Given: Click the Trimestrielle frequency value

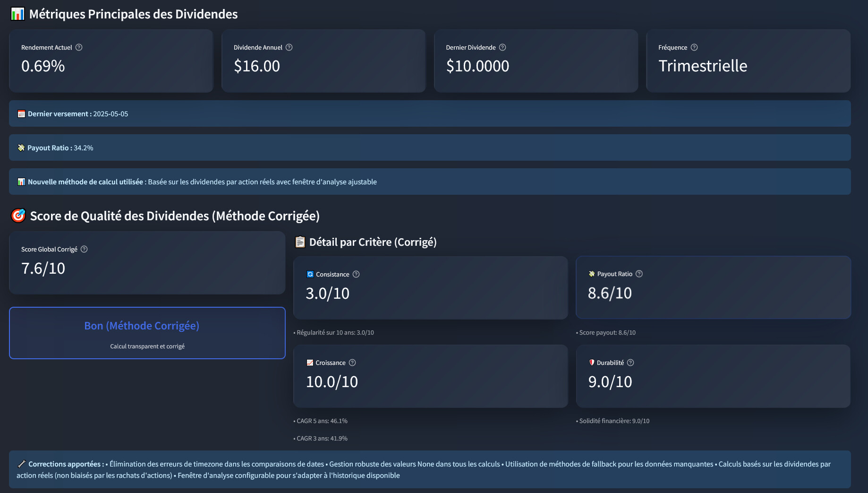Looking at the screenshot, I should (703, 66).
